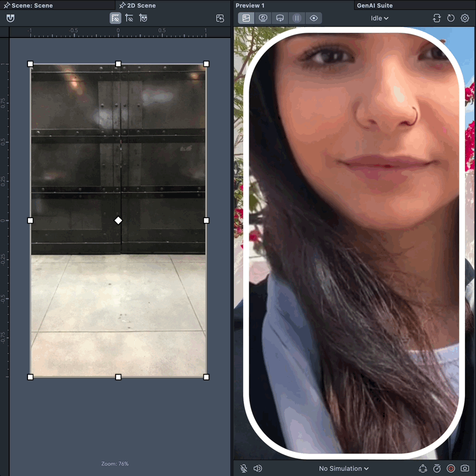The image size is (476, 476).
Task: Select the interactive preview mode icon
Action: 280,18
